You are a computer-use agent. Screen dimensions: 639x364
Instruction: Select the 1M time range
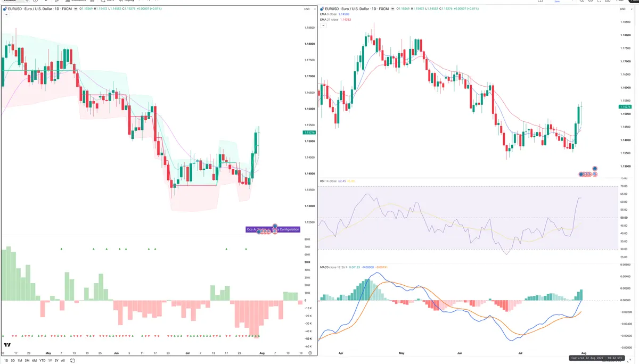click(20, 360)
